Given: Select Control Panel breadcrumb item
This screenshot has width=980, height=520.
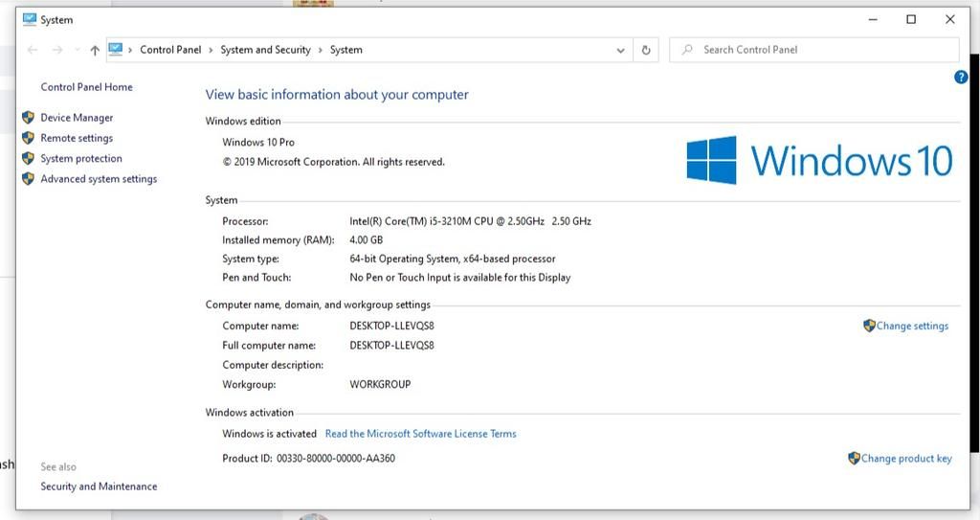Looking at the screenshot, I should [170, 50].
